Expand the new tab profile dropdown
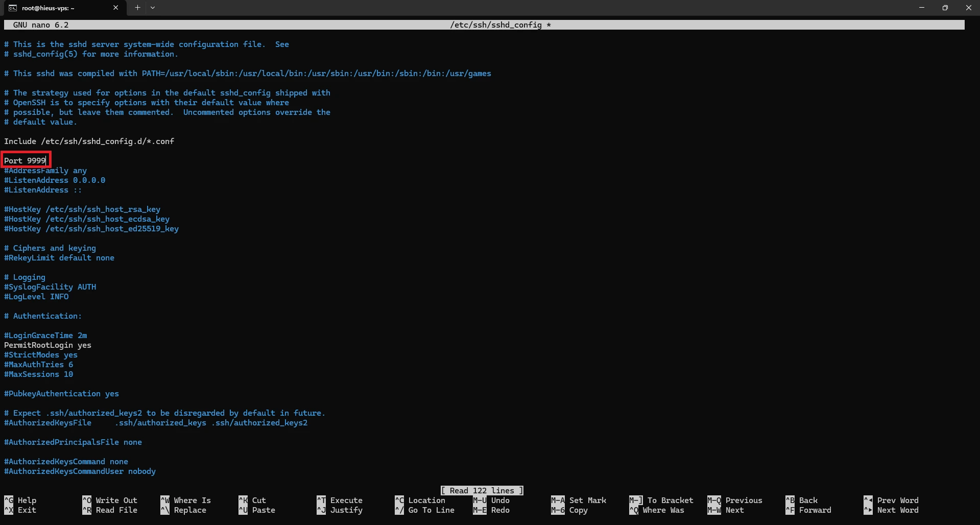This screenshot has height=525, width=980. point(153,8)
